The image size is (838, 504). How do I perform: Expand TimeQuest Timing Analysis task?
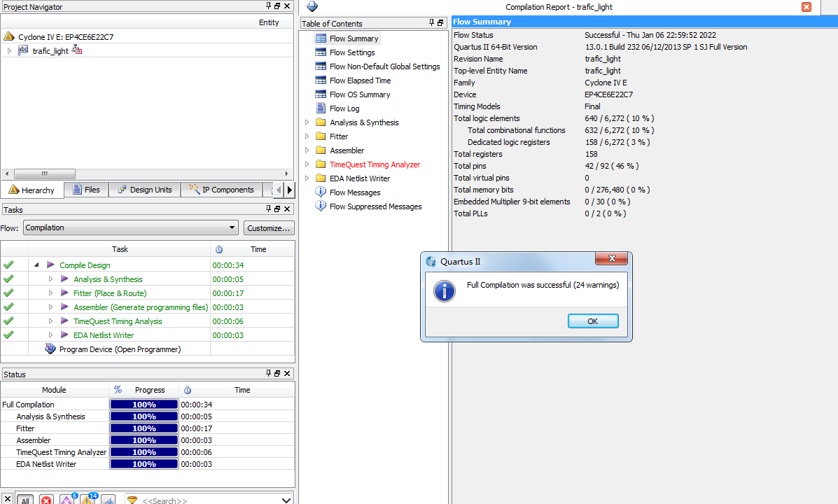[x=51, y=321]
